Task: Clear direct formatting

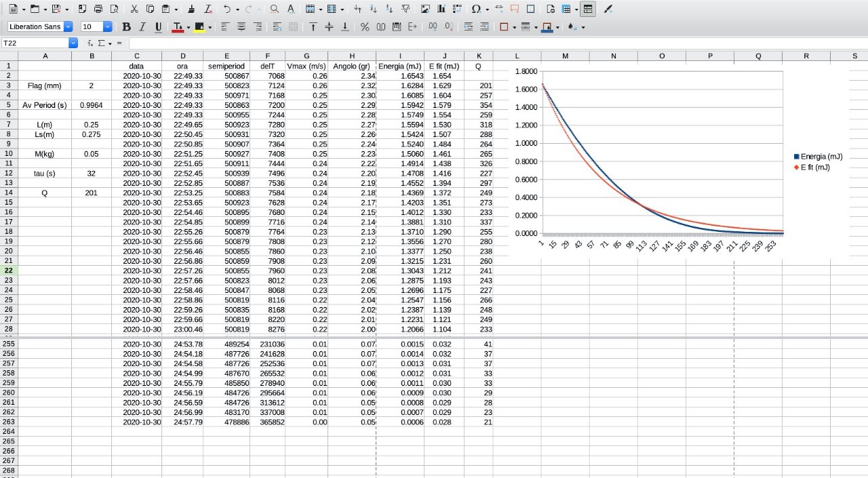Action: click(208, 9)
